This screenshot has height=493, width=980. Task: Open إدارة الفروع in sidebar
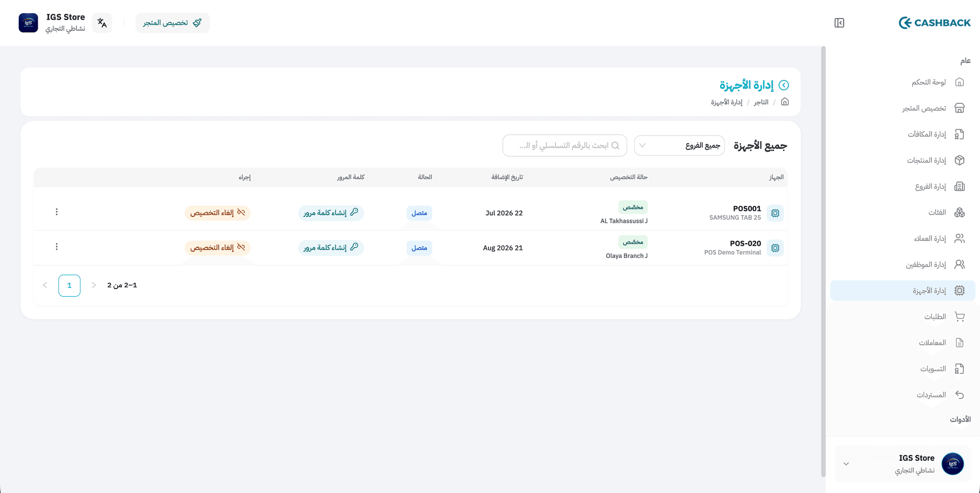pos(903,187)
